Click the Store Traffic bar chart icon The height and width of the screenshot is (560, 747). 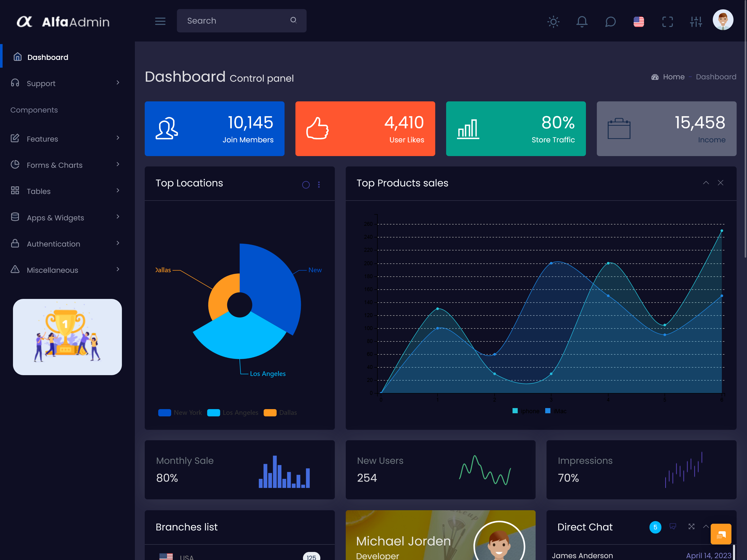point(468,129)
